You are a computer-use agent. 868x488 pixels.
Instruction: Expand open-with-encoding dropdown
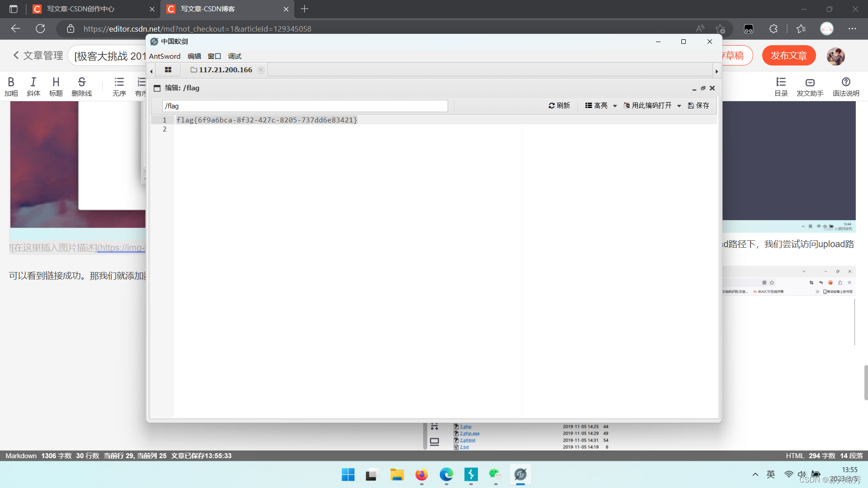click(679, 106)
